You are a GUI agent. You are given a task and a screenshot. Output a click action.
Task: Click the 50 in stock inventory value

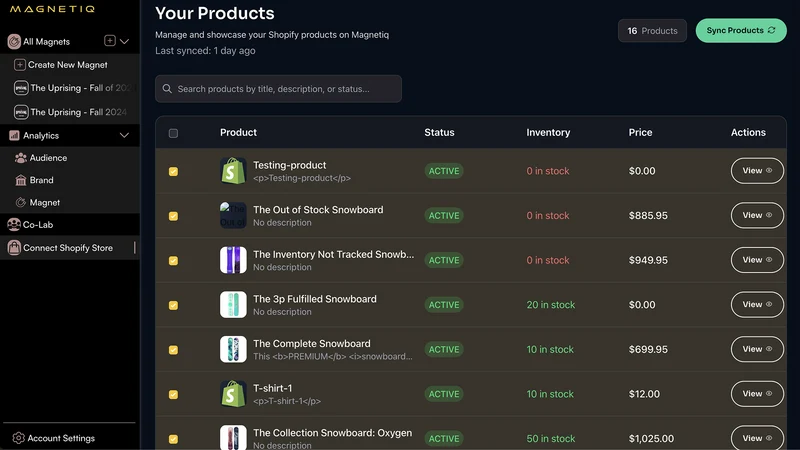pyautogui.click(x=551, y=439)
